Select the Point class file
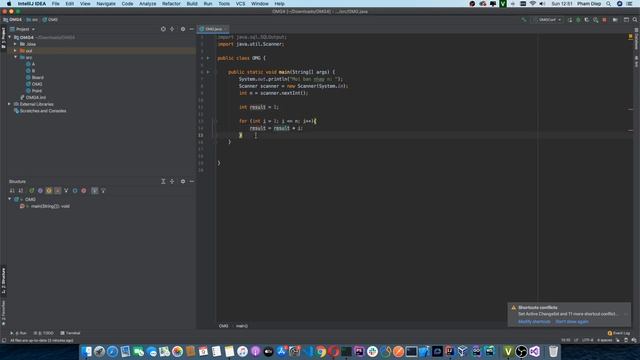 tap(34, 91)
